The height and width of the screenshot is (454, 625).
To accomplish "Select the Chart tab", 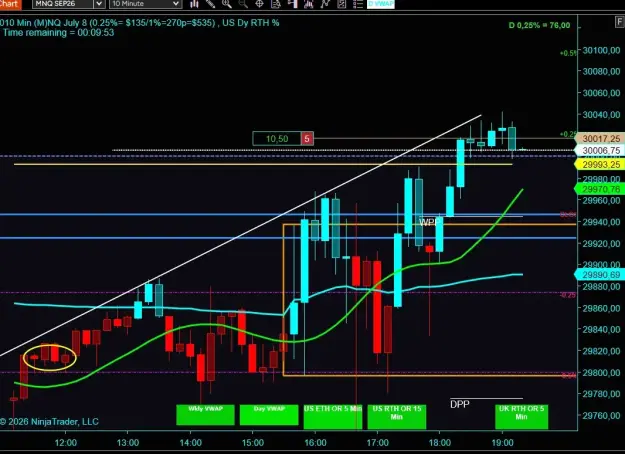I will point(10,4).
